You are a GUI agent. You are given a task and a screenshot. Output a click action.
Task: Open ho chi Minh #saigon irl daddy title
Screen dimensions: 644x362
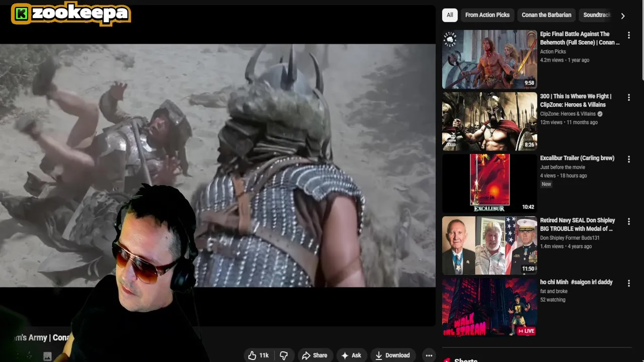coord(576,282)
